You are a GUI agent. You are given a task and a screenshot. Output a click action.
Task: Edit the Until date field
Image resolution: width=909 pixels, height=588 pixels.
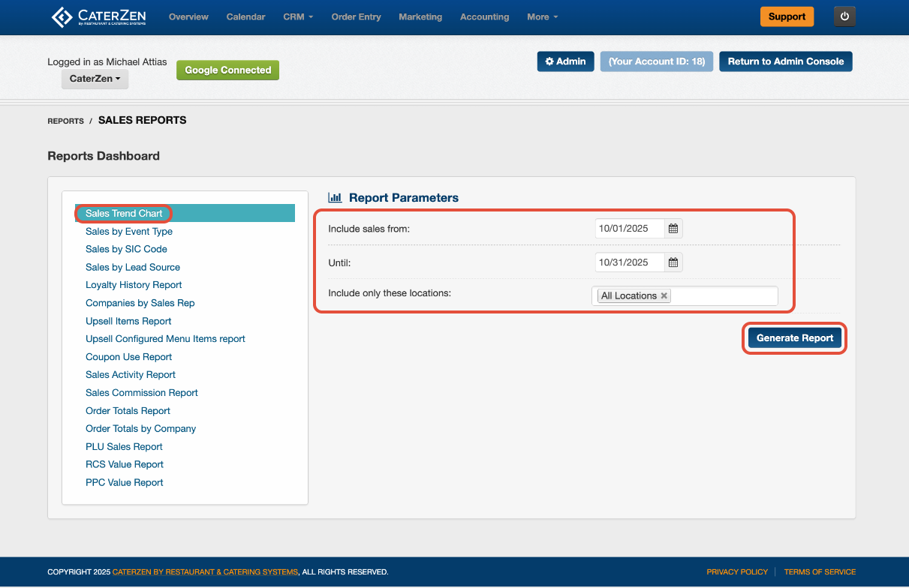(x=629, y=262)
